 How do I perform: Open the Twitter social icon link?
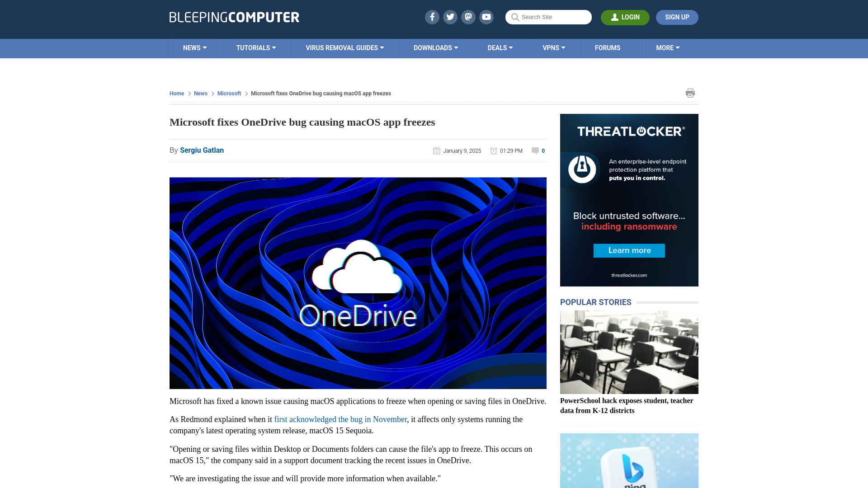pos(450,17)
